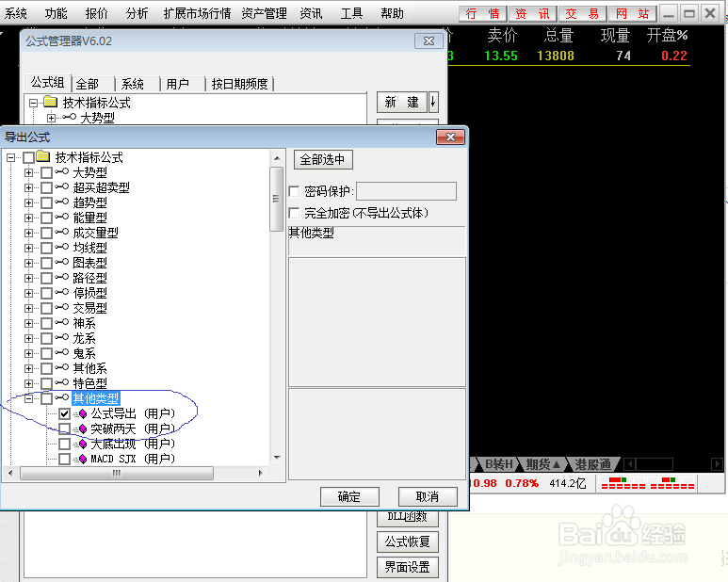Enable the 密码保护 checkbox

(x=294, y=191)
